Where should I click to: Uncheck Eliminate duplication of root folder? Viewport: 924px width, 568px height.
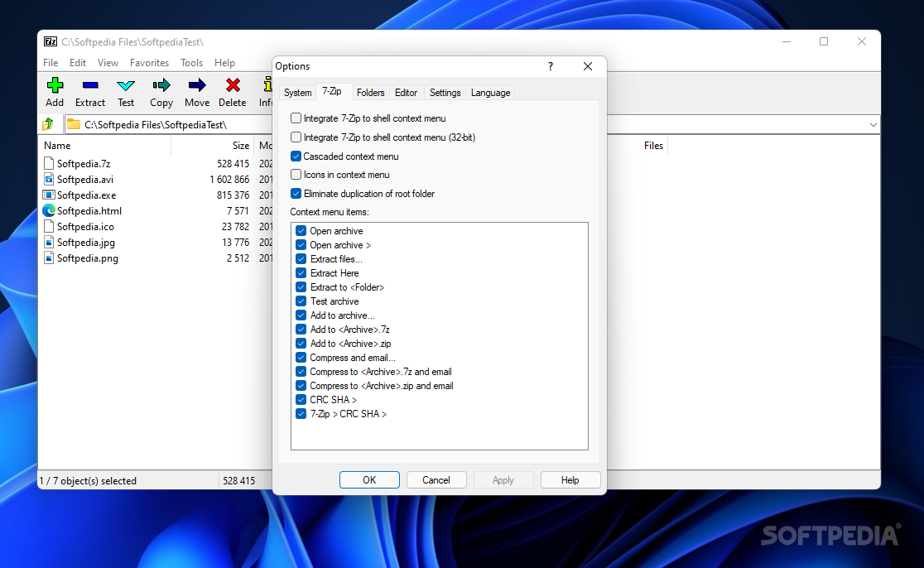296,193
